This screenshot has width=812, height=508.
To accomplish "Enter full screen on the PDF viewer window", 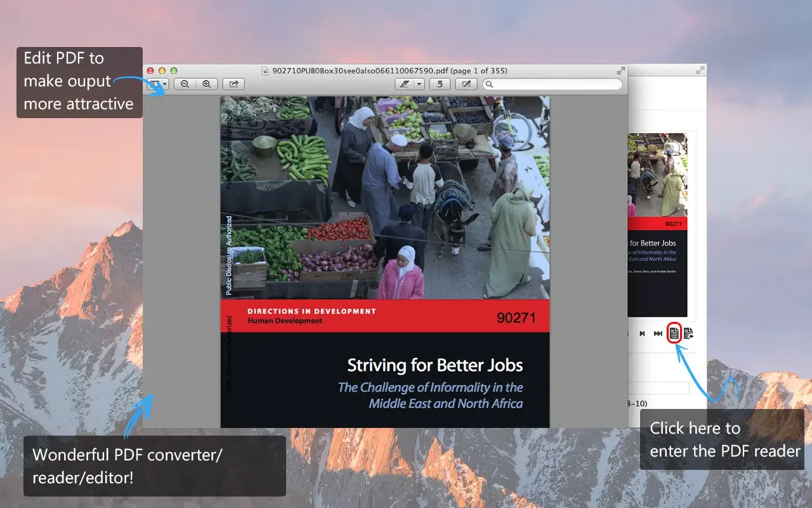I will [x=620, y=71].
